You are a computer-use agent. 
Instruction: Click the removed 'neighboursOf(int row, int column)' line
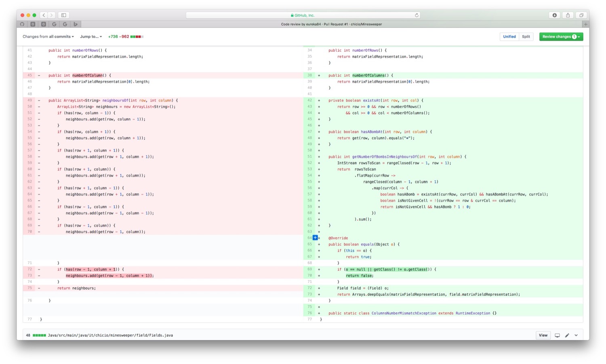coord(169,101)
